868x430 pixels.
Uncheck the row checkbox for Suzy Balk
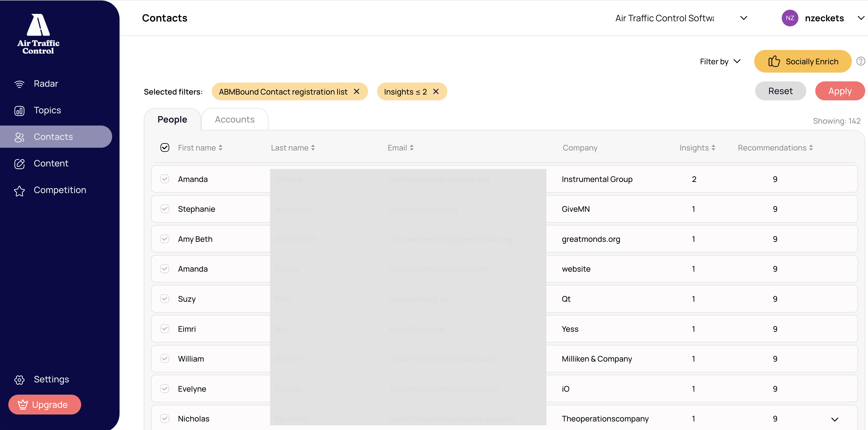click(165, 299)
